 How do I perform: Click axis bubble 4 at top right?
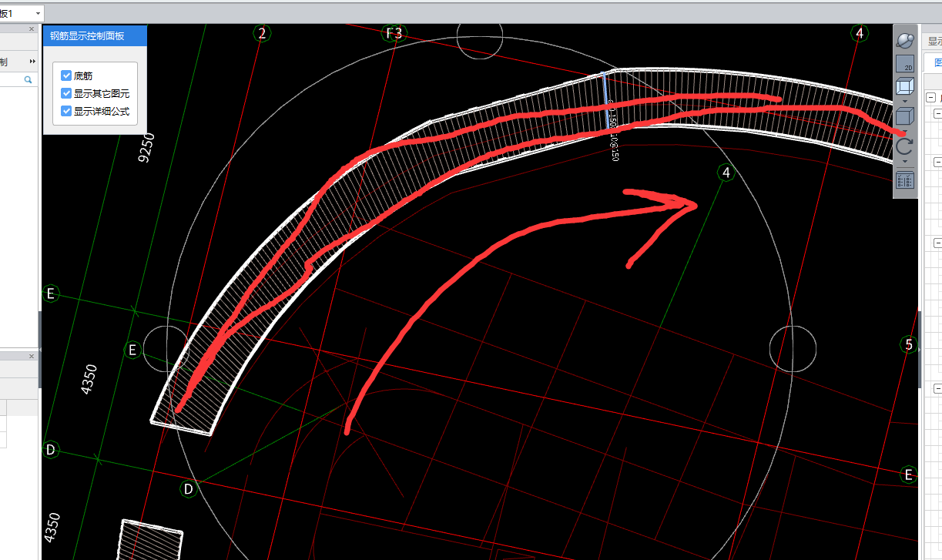[x=860, y=32]
